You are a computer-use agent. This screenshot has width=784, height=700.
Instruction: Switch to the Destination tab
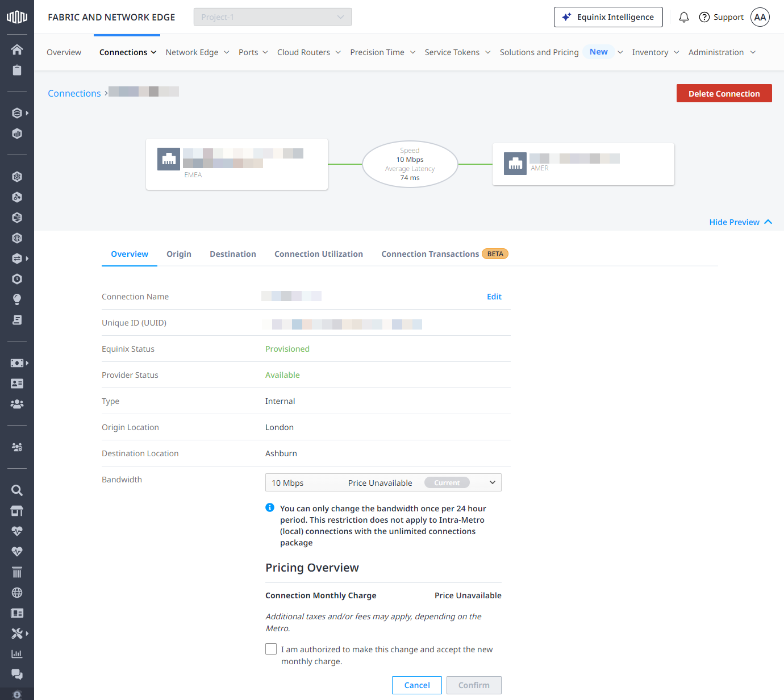[x=233, y=254]
